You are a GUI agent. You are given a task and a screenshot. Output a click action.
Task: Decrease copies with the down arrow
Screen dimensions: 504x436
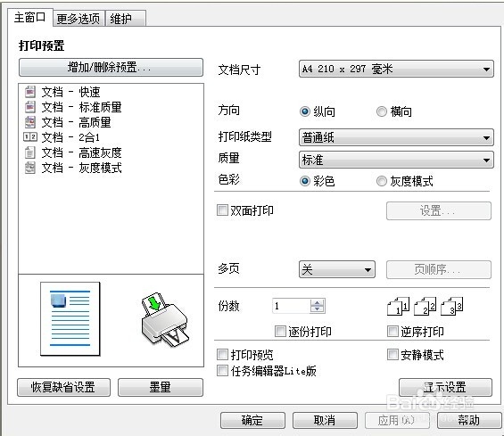pos(318,309)
